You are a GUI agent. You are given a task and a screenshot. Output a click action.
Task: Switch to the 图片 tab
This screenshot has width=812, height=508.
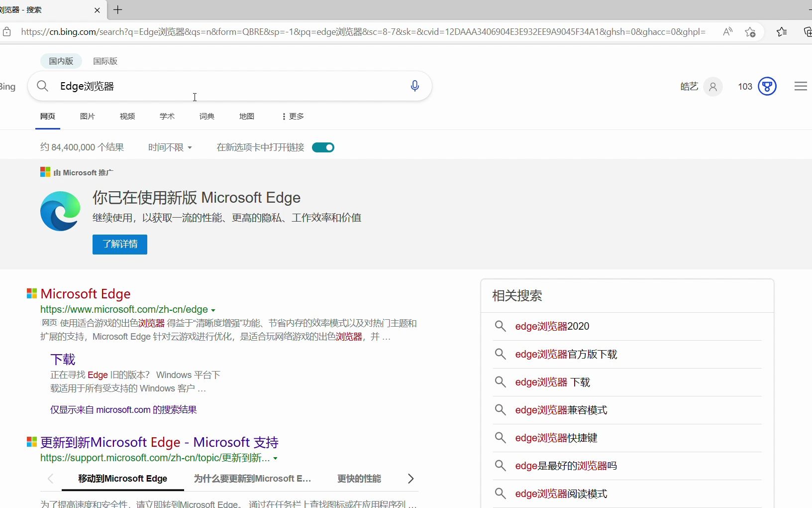(88, 116)
